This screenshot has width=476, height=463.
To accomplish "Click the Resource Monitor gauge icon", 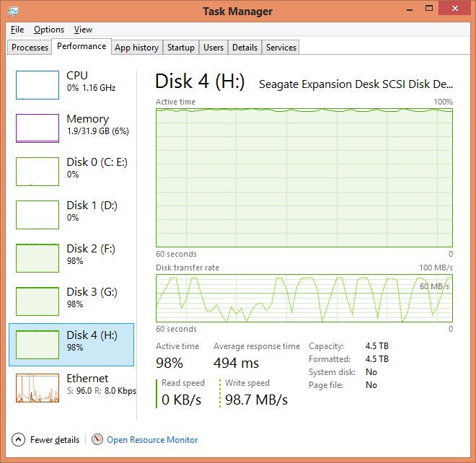I will pyautogui.click(x=97, y=439).
